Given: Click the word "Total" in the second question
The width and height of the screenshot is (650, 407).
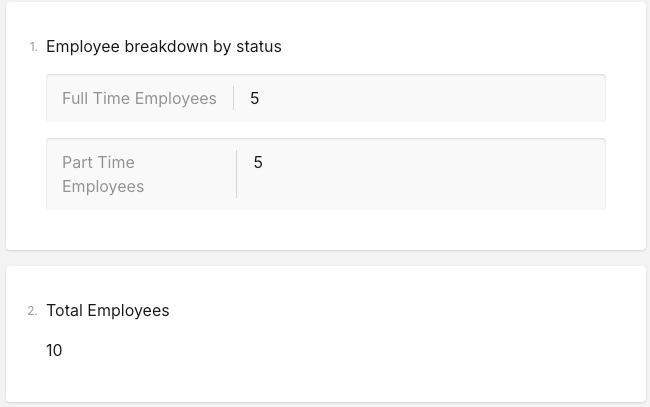Looking at the screenshot, I should pyautogui.click(x=64, y=310).
